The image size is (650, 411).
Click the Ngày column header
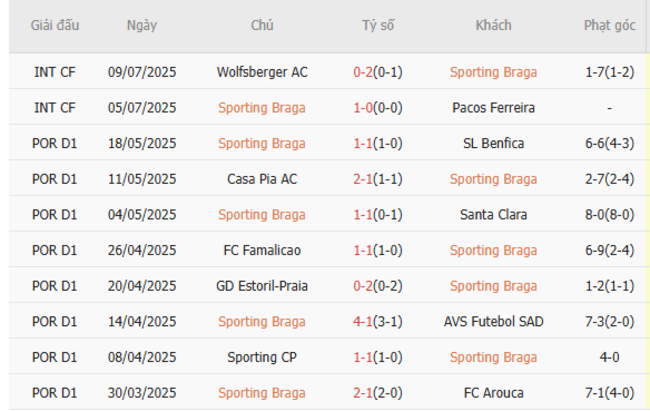142,25
